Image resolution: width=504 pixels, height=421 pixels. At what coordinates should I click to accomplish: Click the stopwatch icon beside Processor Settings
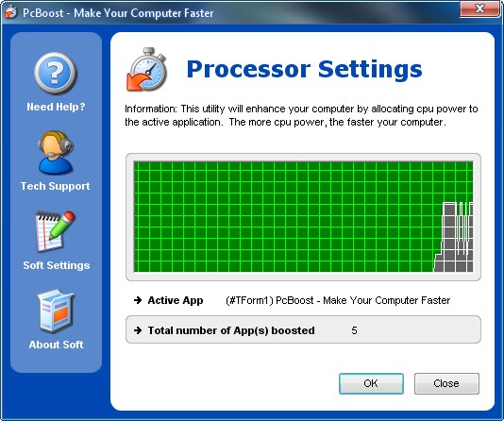147,70
